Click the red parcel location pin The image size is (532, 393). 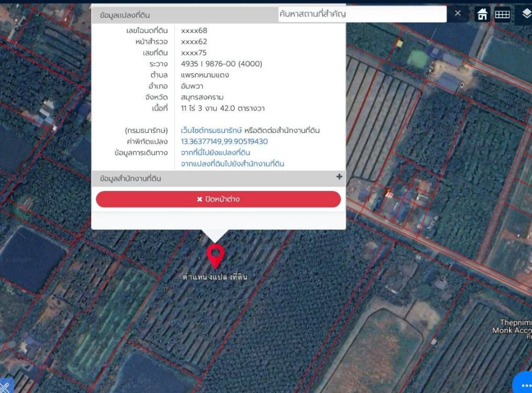215,255
